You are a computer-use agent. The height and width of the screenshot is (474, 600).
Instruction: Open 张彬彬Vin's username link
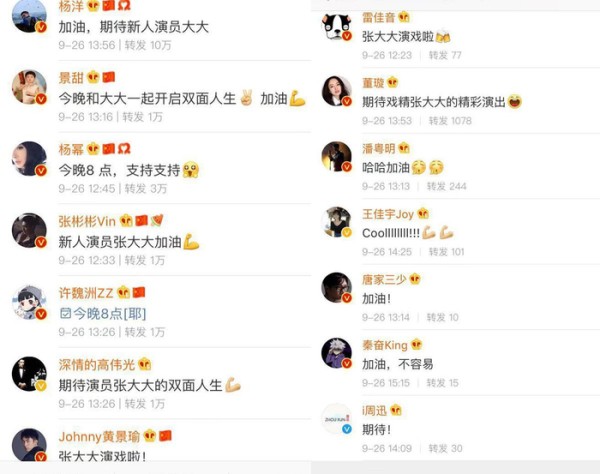coord(87,221)
